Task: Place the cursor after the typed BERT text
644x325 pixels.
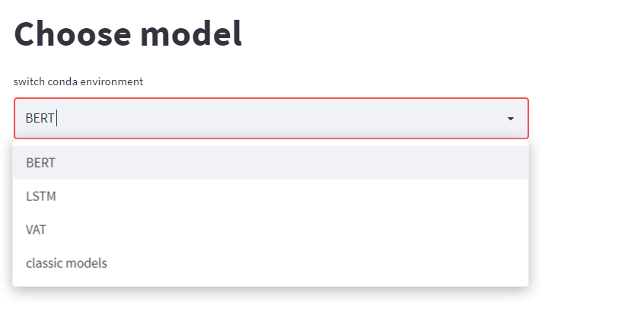Action: click(56, 119)
